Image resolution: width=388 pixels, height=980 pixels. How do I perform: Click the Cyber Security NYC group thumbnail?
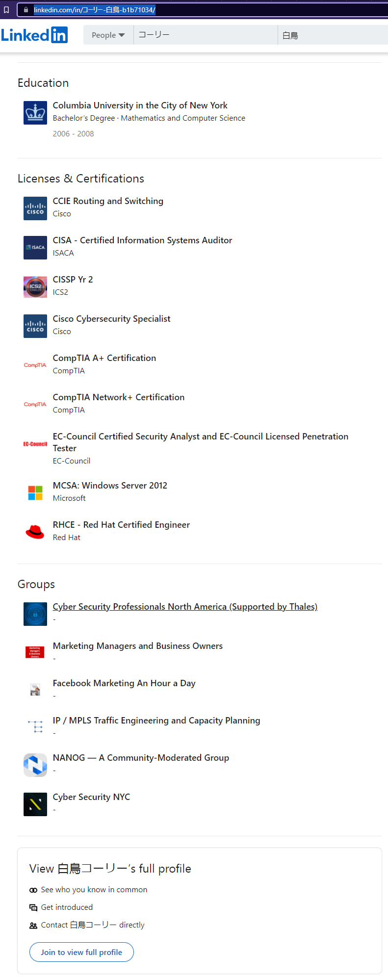[35, 804]
